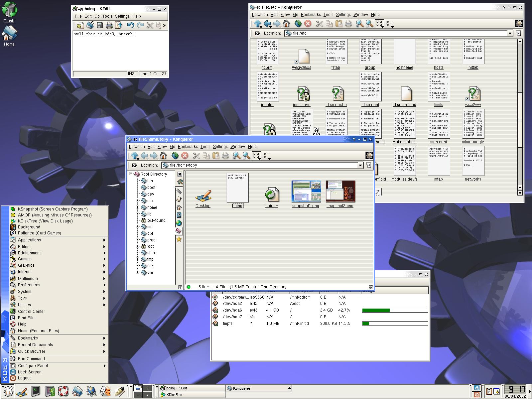532x399 pixels.
Task: Click the Copy icon in file:/etc Konqueror toolbar
Action: 329,24
